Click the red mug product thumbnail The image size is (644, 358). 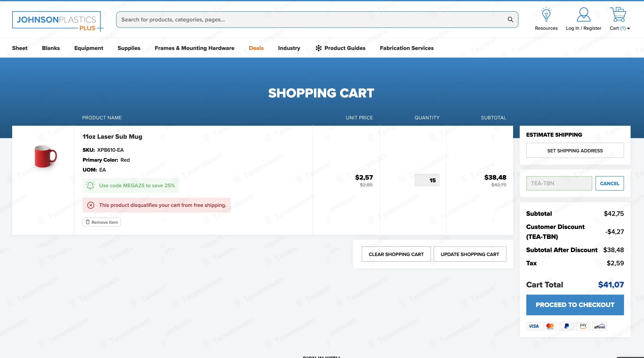tap(46, 156)
